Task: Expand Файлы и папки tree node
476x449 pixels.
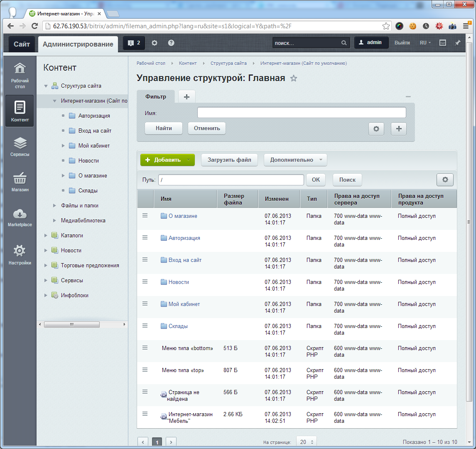Action: click(x=54, y=205)
